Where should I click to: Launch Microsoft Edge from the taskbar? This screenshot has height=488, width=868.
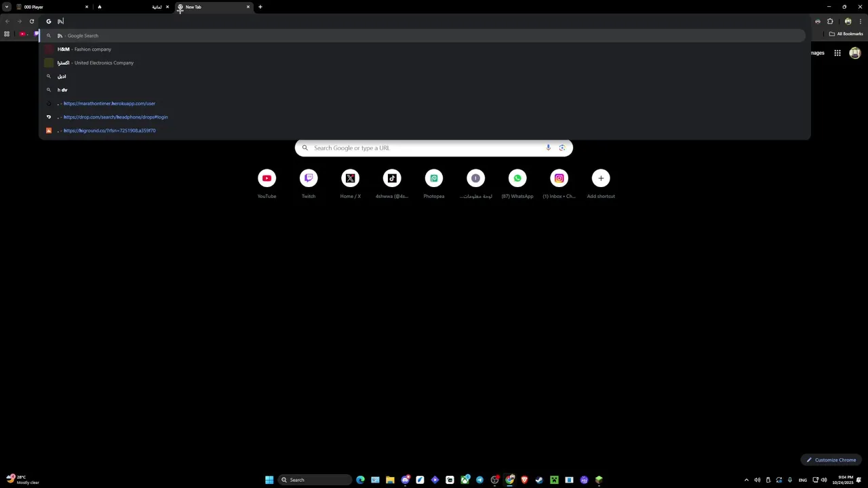360,480
